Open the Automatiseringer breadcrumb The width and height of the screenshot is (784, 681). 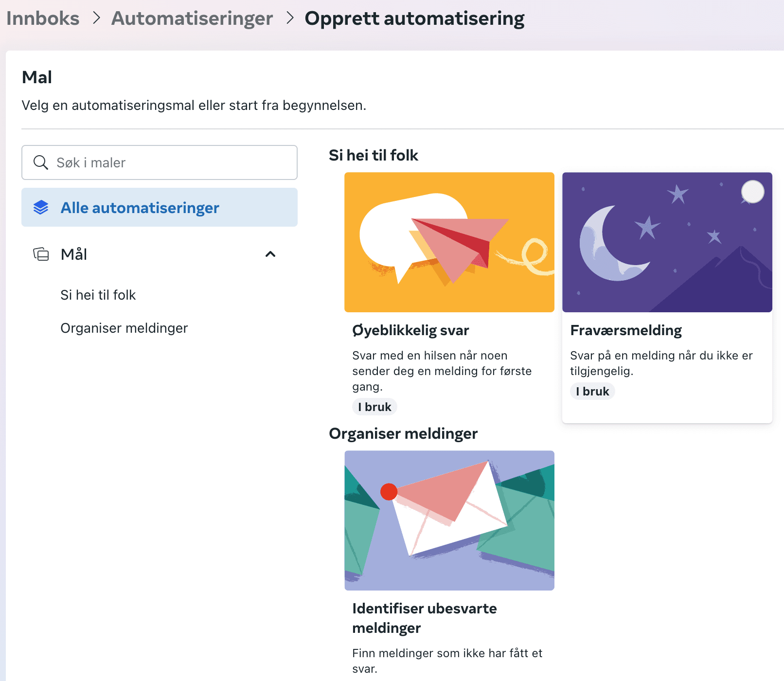click(192, 18)
